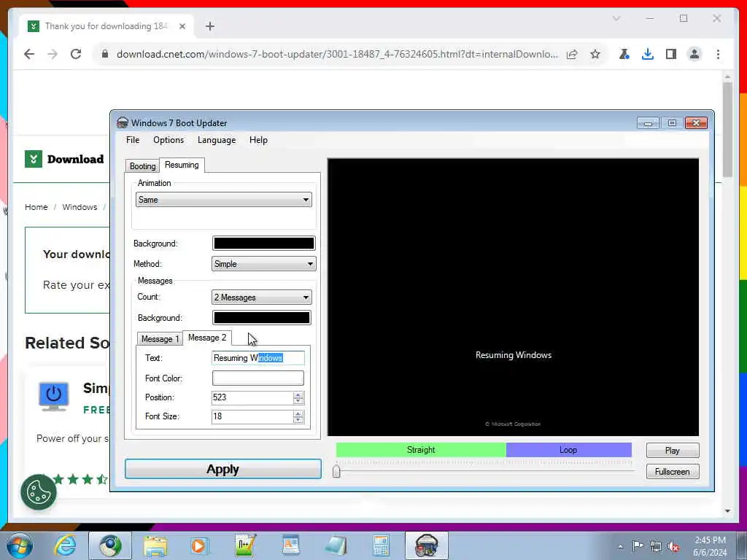Click the green Straight animation segment
This screenshot has width=747, height=560.
(421, 449)
